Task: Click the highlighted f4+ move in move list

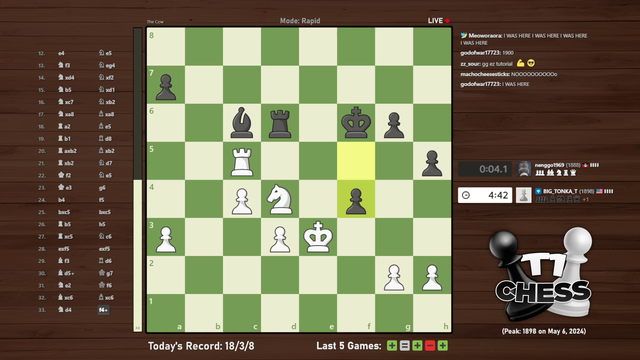Action: 103,310
